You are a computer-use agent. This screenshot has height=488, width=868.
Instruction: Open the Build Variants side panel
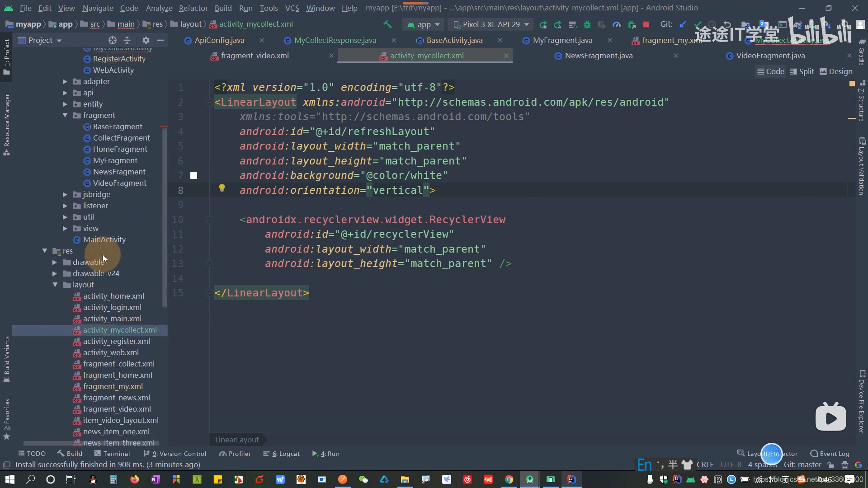click(x=6, y=359)
